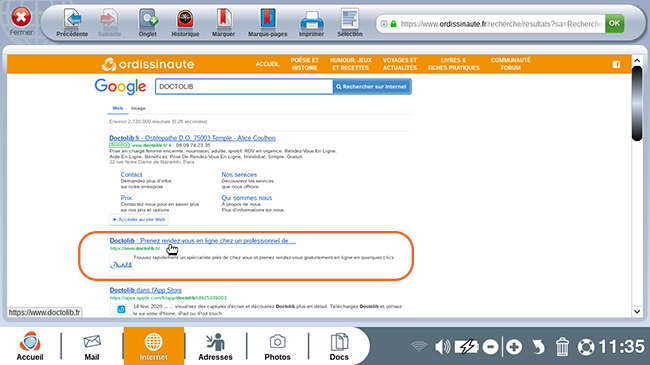The image size is (650, 365).
Task: Click the undo back arrow icon in tray
Action: (538, 347)
